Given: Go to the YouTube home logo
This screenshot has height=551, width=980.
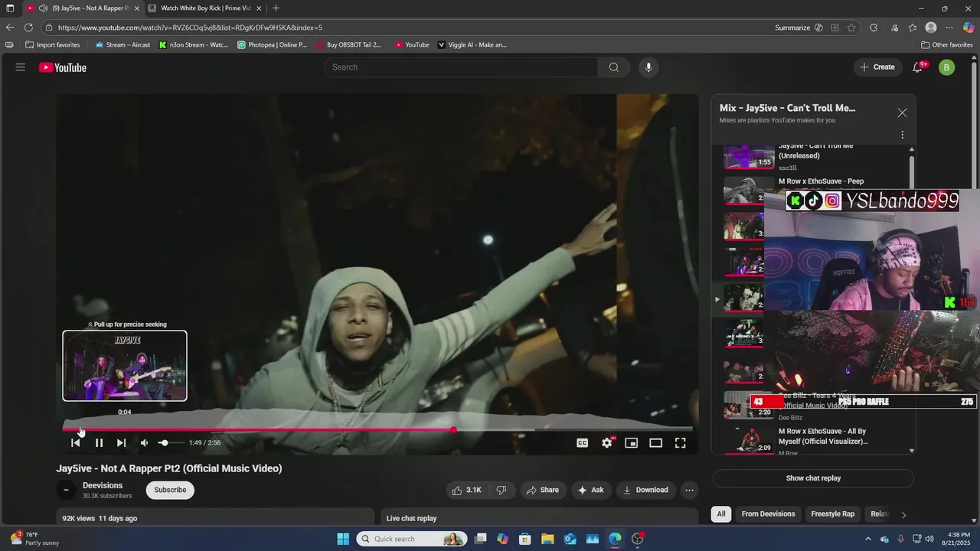Looking at the screenshot, I should 63,67.
